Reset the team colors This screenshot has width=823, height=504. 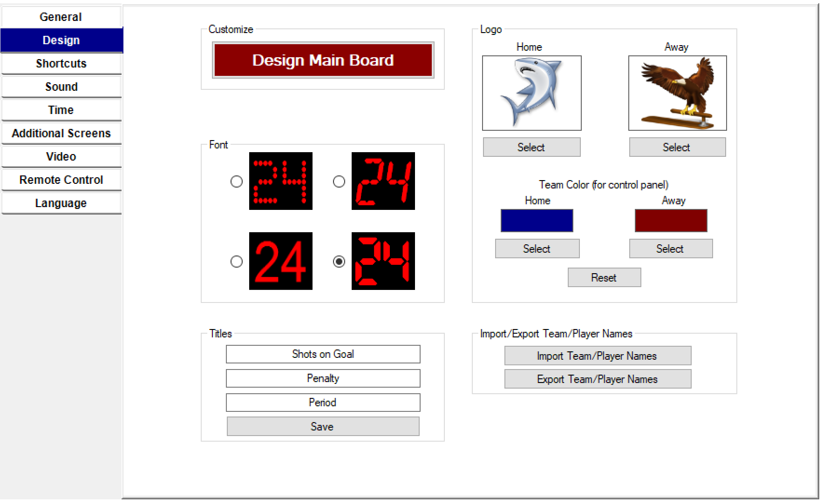click(604, 278)
